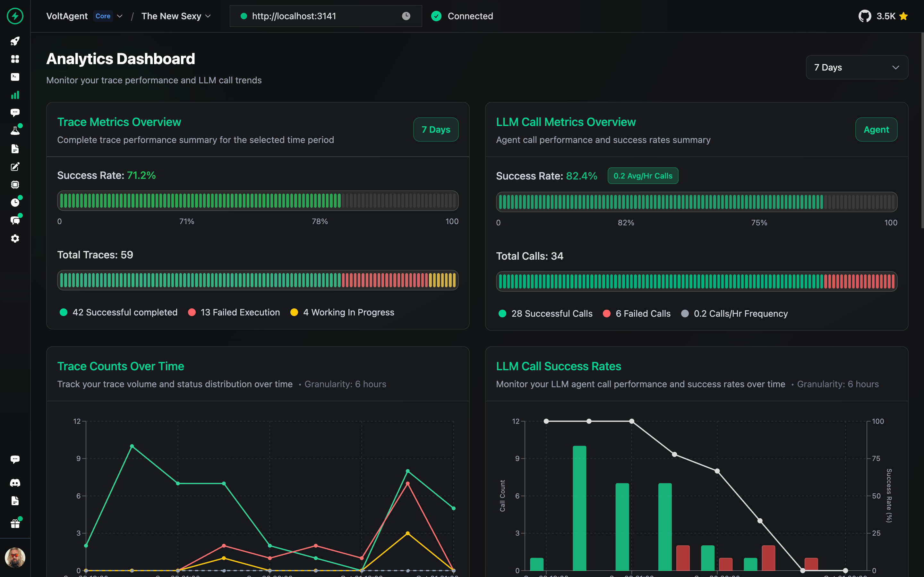The image size is (924, 577).
Task: Open the flask experiments icon in sidebar
Action: pos(15,130)
